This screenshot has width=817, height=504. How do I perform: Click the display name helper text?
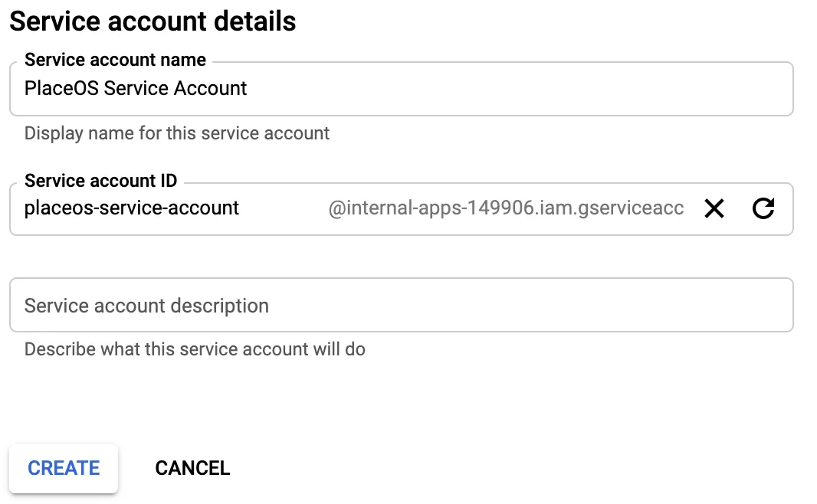click(177, 133)
